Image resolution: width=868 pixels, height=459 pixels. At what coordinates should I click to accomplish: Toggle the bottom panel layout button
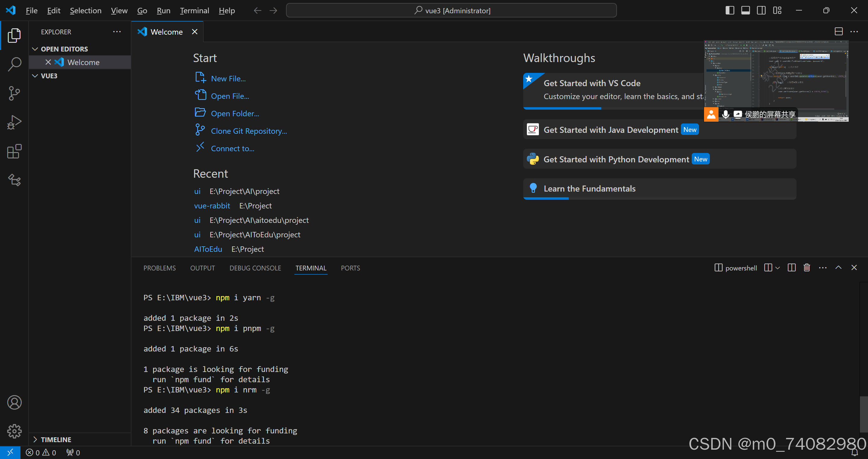pyautogui.click(x=745, y=11)
